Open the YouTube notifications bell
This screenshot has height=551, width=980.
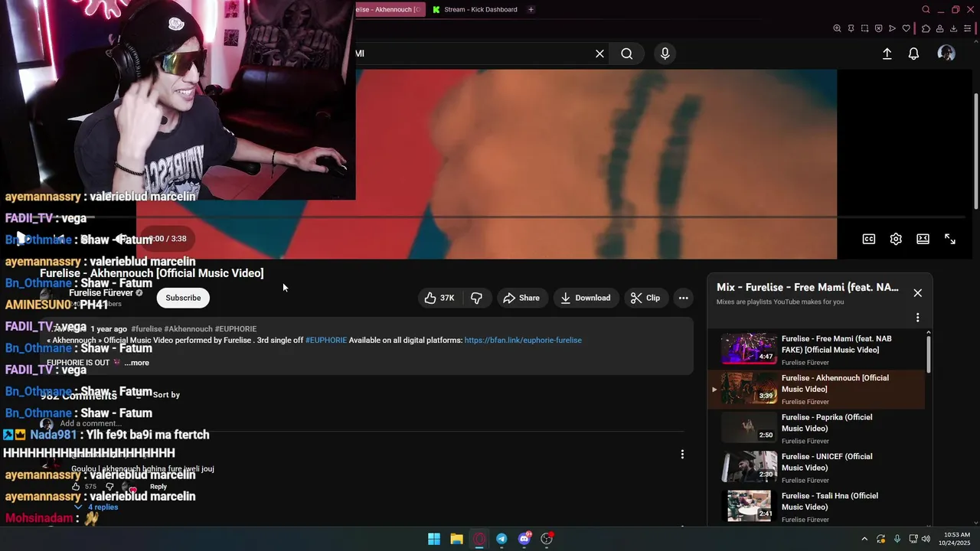click(913, 54)
